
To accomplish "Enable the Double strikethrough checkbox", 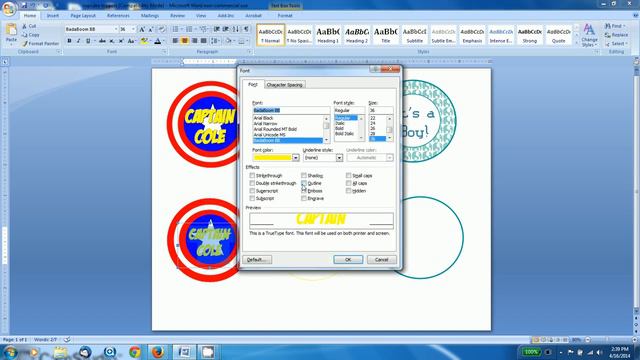I will (x=252, y=183).
